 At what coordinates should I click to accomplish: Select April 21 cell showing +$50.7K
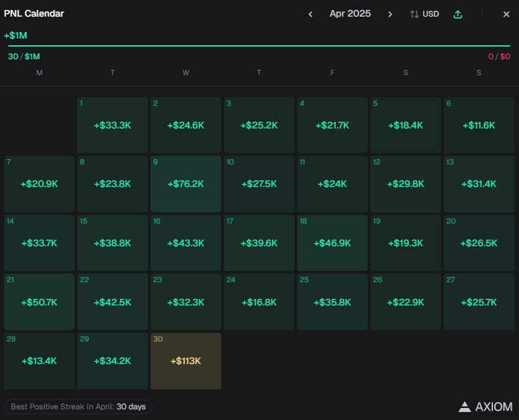coord(39,302)
